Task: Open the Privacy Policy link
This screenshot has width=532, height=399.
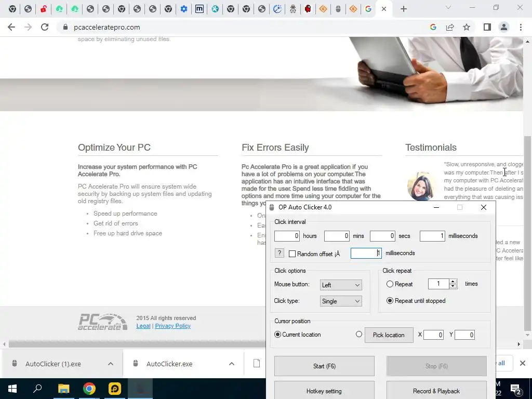Action: pos(172,326)
